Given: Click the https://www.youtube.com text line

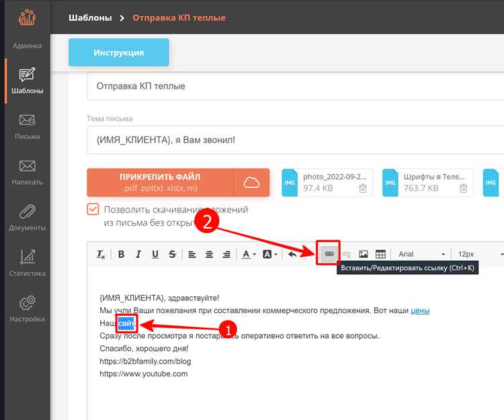Looking at the screenshot, I should [x=143, y=374].
